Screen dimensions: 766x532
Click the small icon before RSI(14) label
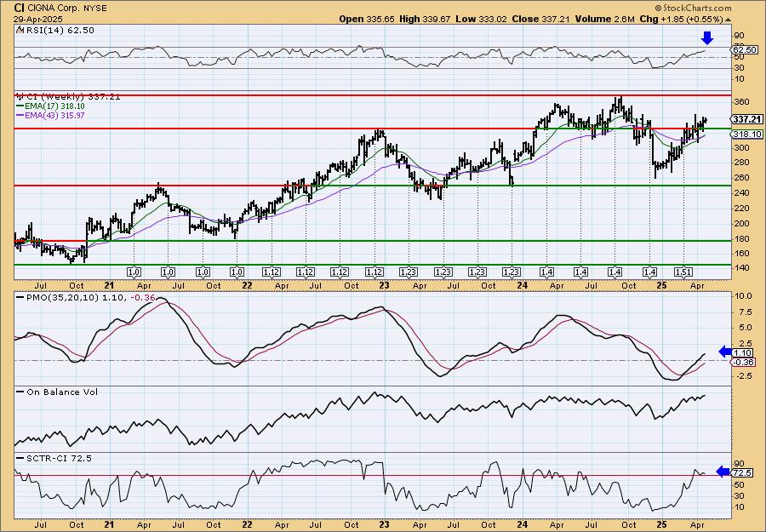click(20, 31)
